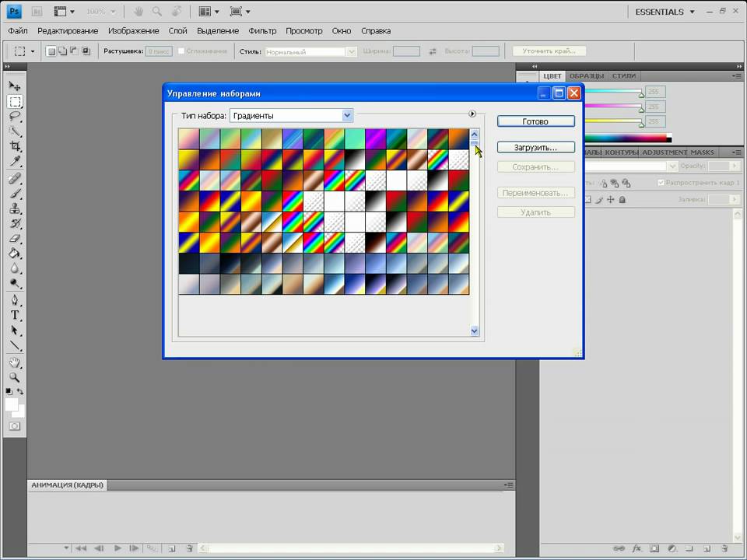Select the Paint Bucket tool
This screenshot has height=560, width=747.
point(15,254)
